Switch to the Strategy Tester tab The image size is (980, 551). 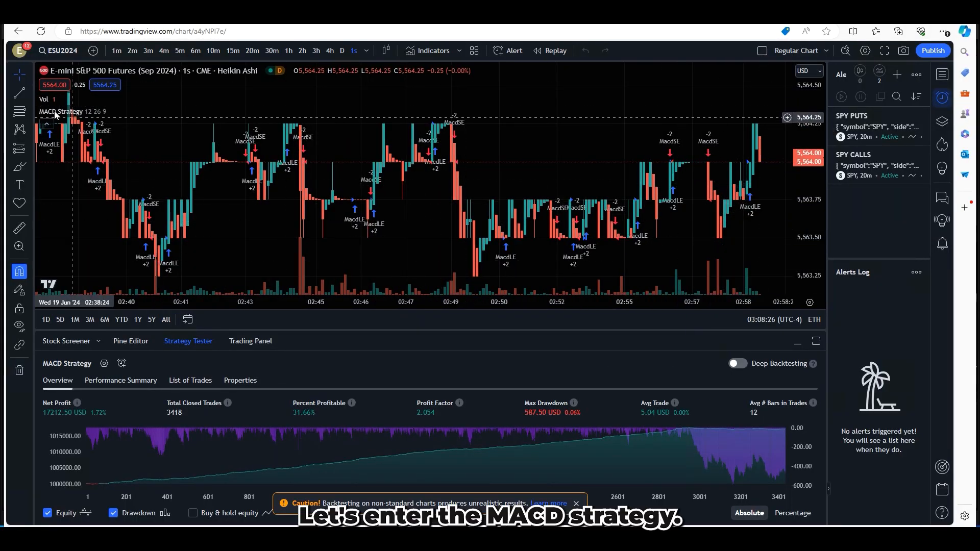coord(188,341)
